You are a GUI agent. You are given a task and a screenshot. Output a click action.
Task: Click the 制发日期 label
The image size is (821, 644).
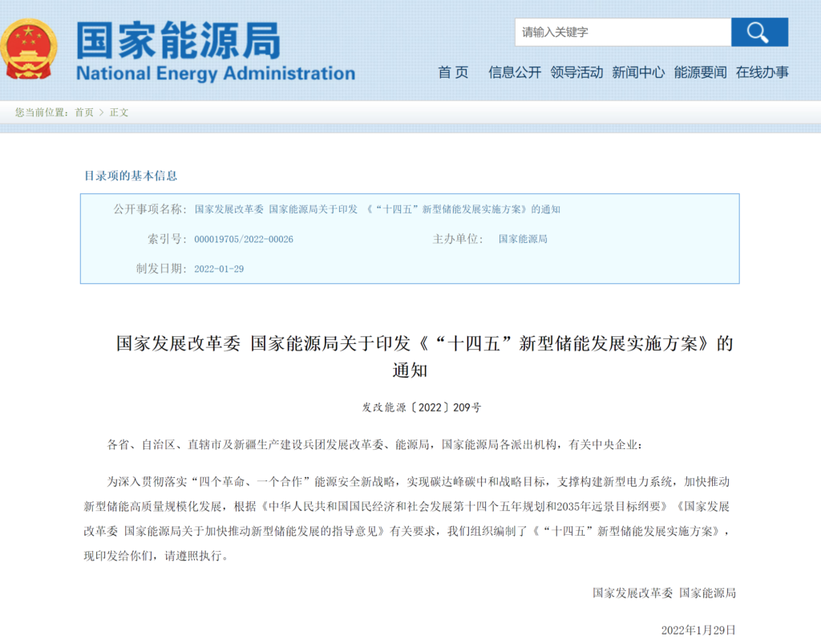(162, 269)
